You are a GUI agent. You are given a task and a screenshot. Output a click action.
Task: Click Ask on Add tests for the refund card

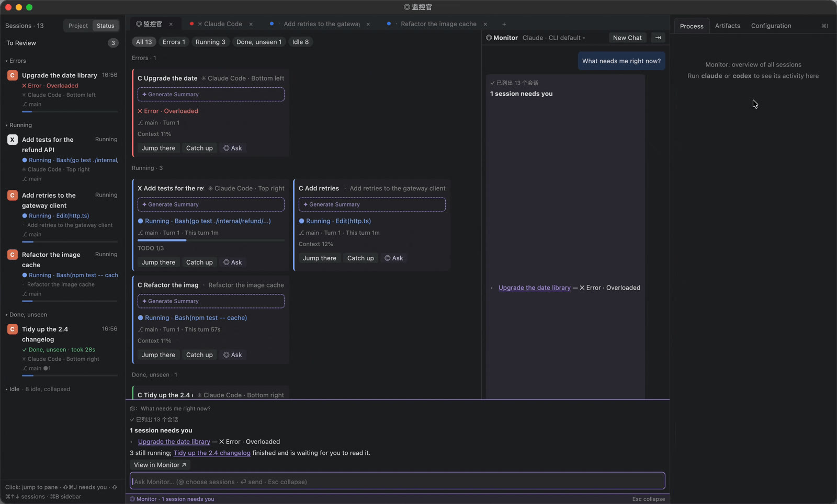233,262
